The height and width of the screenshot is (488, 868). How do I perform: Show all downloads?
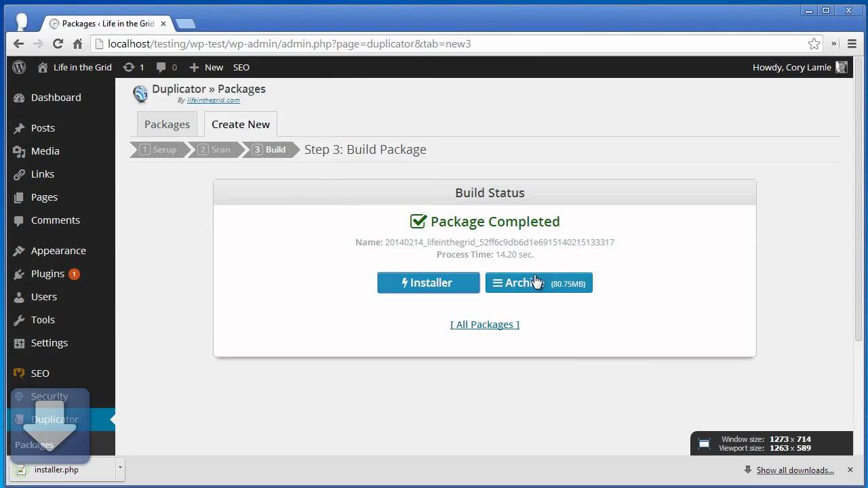point(795,470)
